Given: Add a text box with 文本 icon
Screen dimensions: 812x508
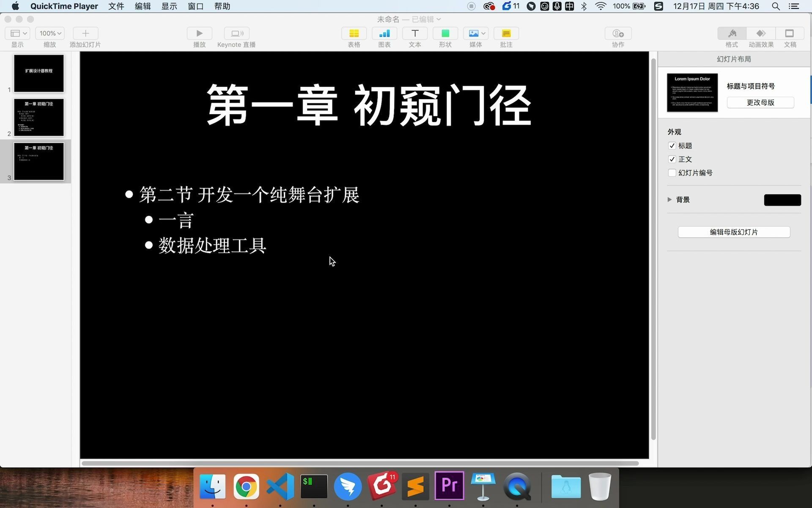Looking at the screenshot, I should (x=415, y=33).
